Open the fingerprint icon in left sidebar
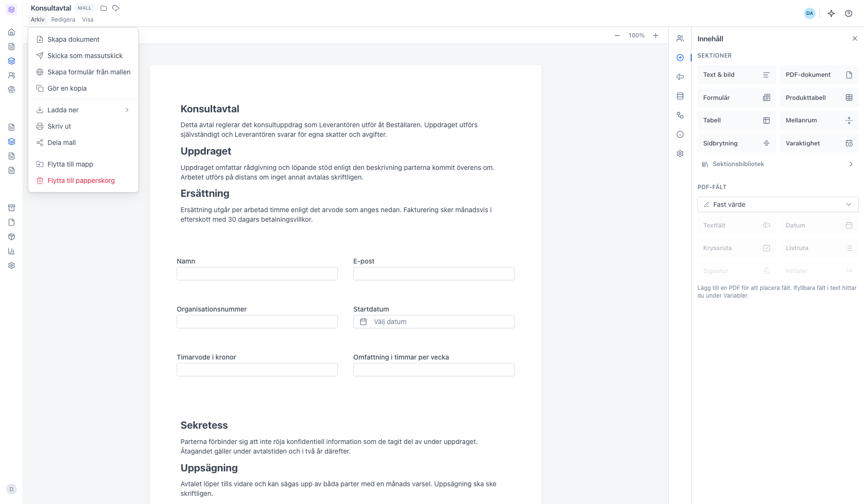Viewport: 864px width, 504px height. point(12,90)
